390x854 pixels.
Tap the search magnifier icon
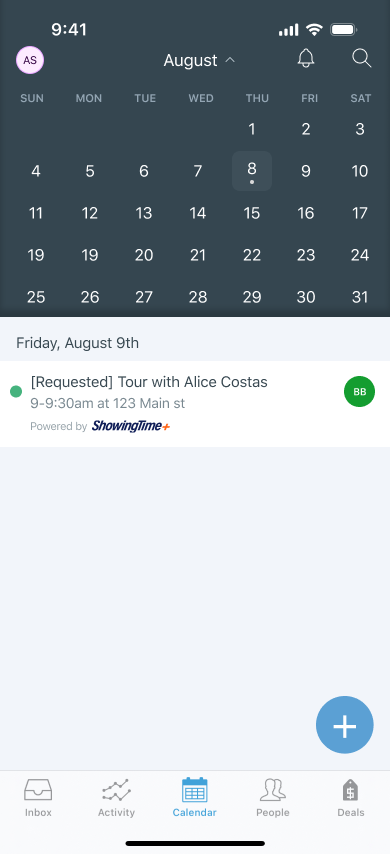point(362,58)
